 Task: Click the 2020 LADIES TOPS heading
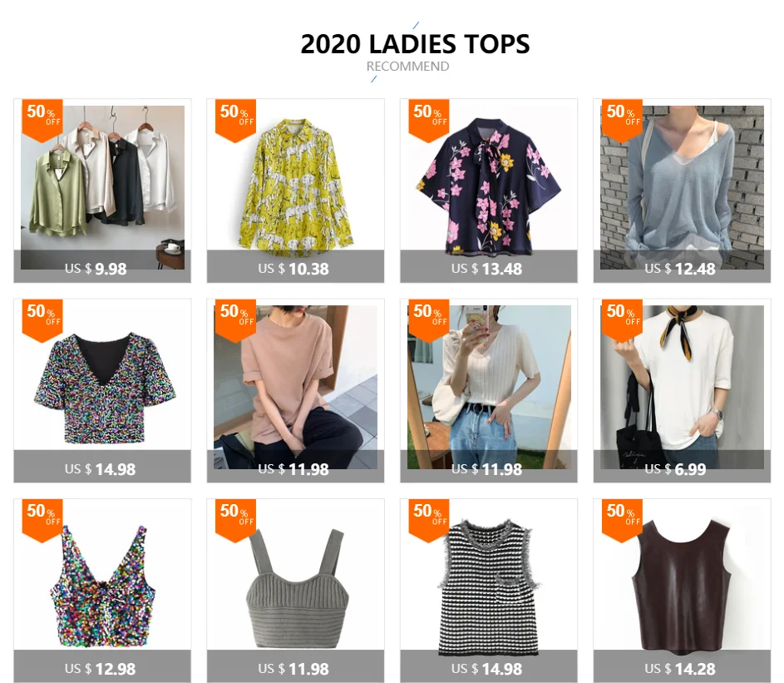[x=415, y=44]
